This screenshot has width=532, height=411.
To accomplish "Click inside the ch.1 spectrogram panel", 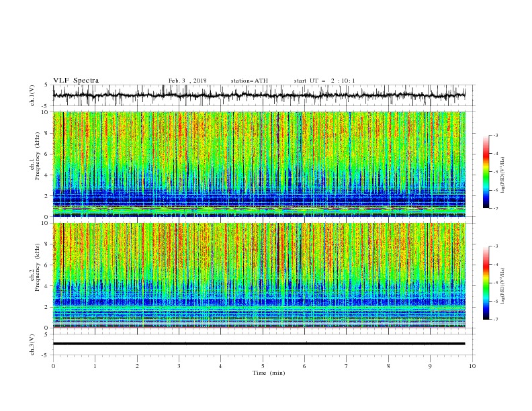I will pos(259,164).
